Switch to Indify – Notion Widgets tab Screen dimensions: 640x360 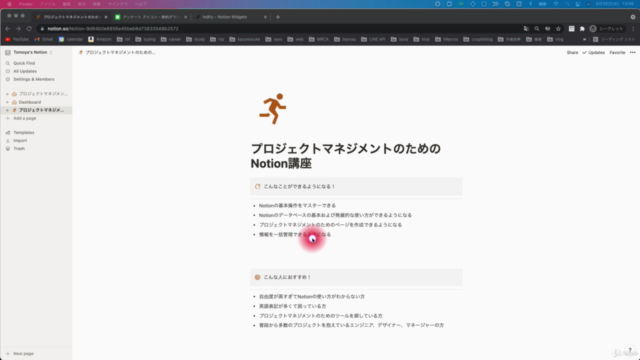click(229, 17)
